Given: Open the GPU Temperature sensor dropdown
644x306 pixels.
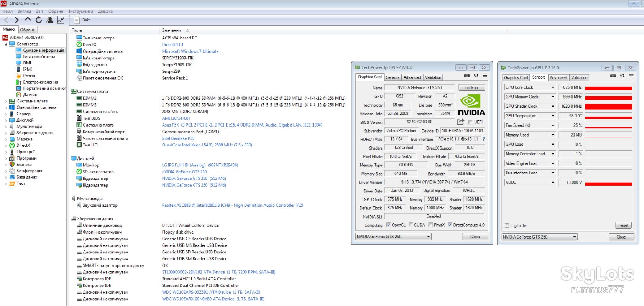Looking at the screenshot, I should click(x=553, y=116).
